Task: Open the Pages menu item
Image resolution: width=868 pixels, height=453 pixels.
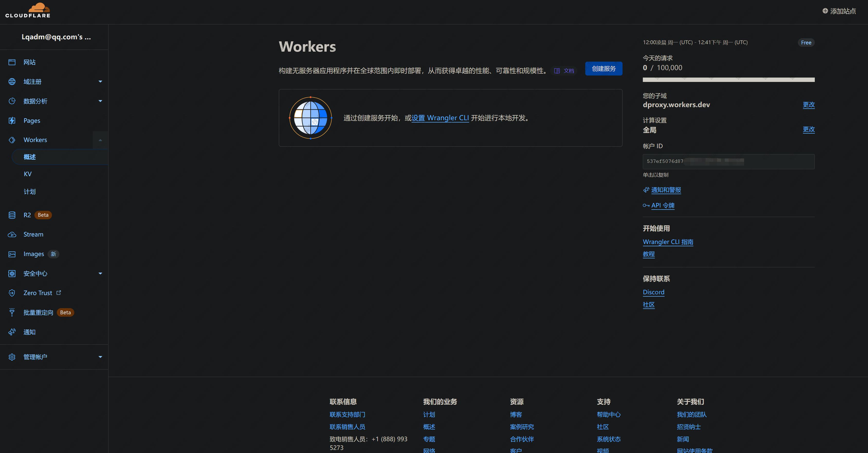Action: point(32,120)
